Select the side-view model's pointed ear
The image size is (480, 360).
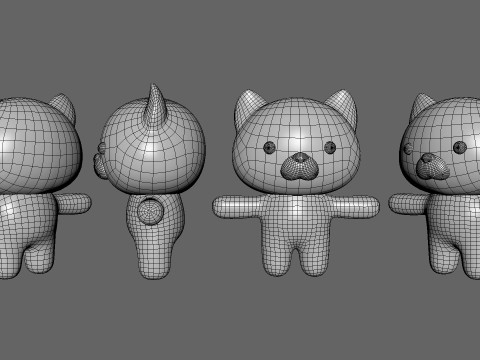(154, 105)
